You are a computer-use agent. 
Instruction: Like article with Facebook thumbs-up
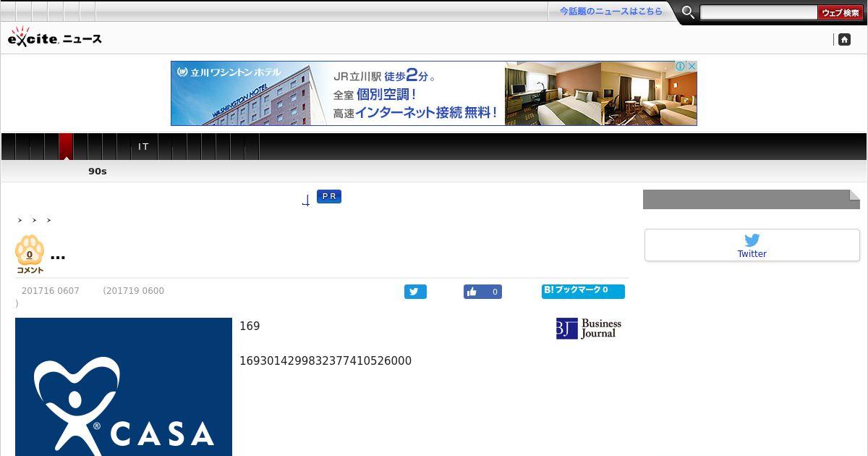[x=482, y=292]
